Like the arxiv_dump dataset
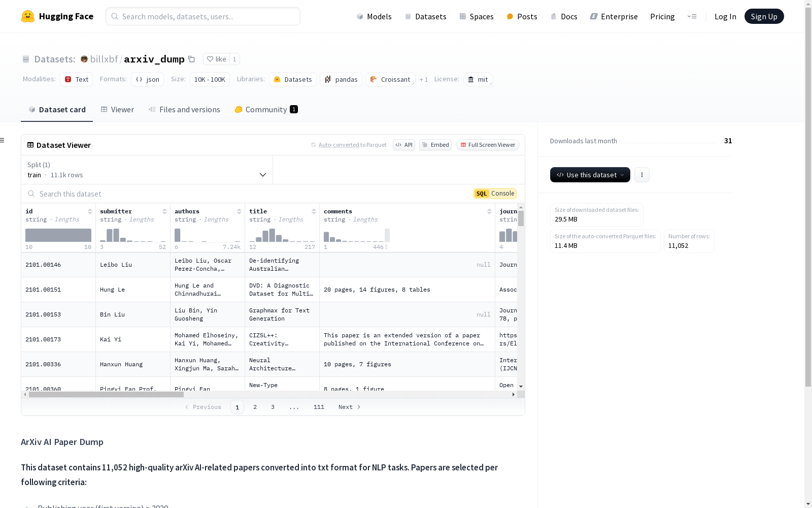 pos(216,59)
